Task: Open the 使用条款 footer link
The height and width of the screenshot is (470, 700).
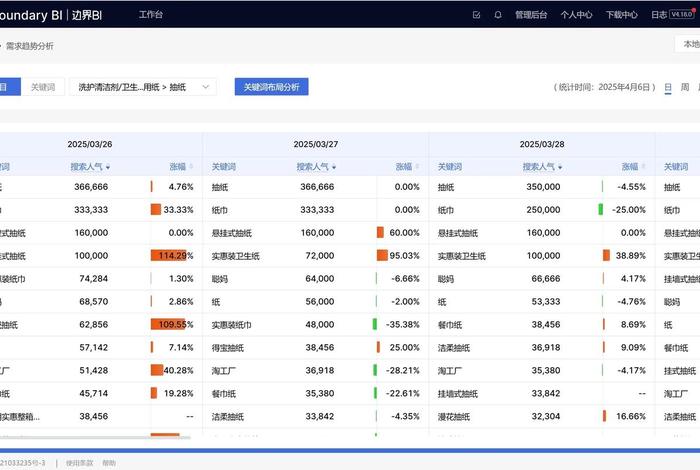Action: point(79,463)
